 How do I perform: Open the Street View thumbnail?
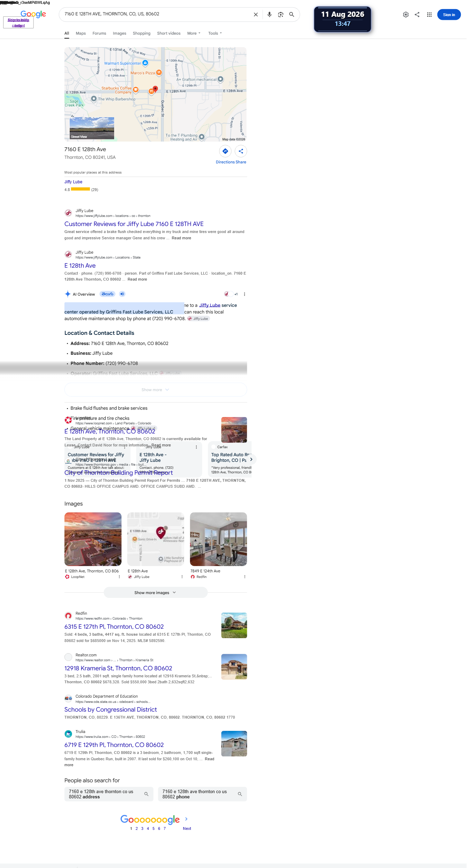[x=92, y=128]
